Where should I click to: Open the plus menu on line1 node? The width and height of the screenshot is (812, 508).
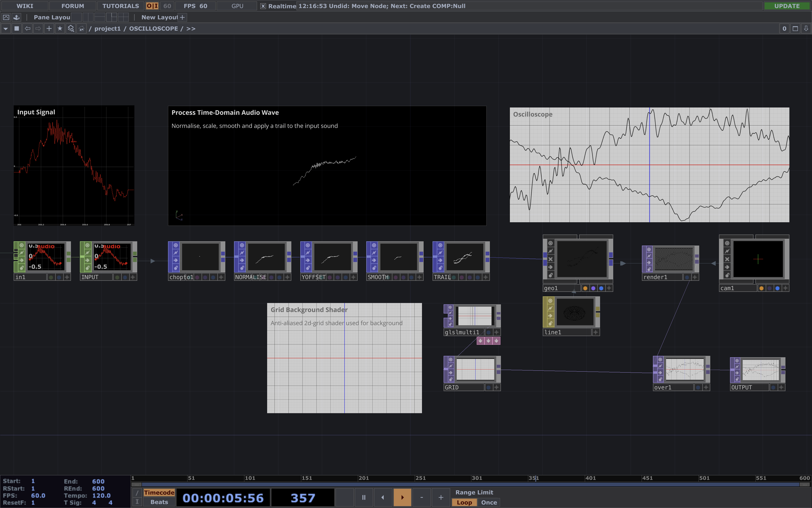(596, 332)
